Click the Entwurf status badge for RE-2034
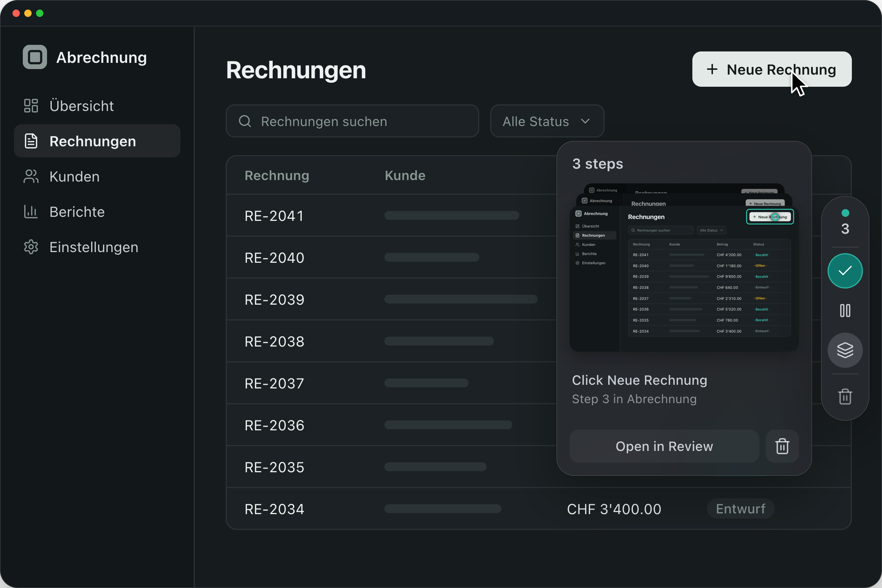This screenshot has width=882, height=588. 741,509
